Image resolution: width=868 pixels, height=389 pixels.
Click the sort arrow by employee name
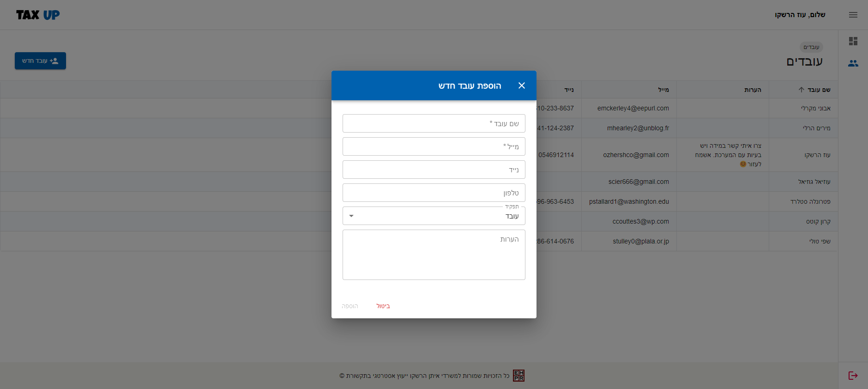click(801, 90)
